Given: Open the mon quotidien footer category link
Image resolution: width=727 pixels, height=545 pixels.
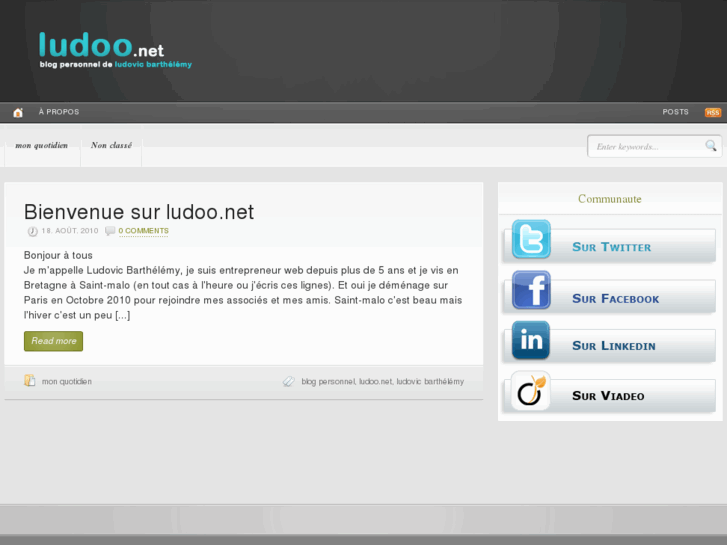Looking at the screenshot, I should point(67,382).
